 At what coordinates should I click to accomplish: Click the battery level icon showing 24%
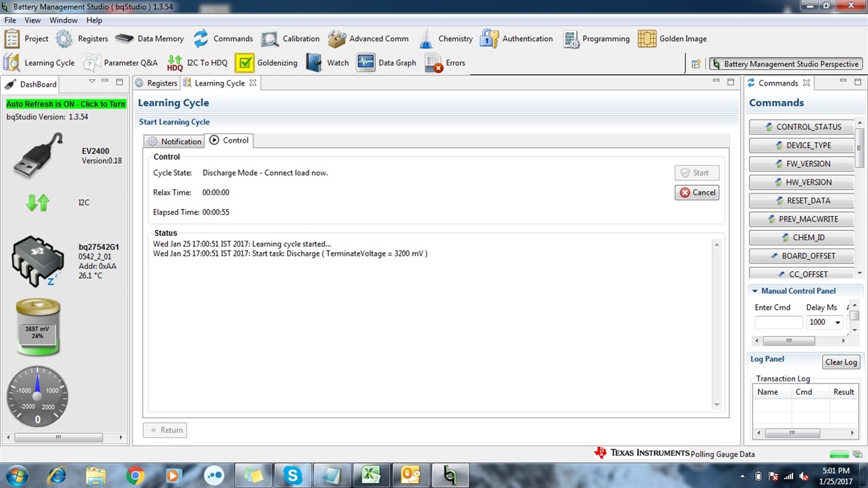pos(38,327)
